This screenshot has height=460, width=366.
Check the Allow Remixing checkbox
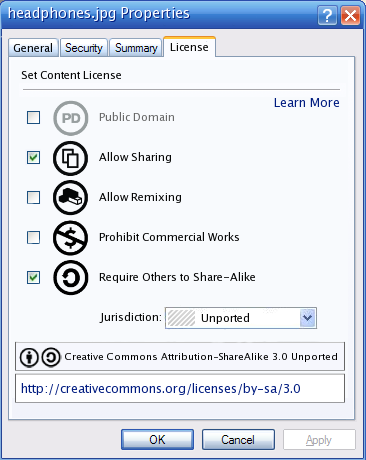pos(33,197)
